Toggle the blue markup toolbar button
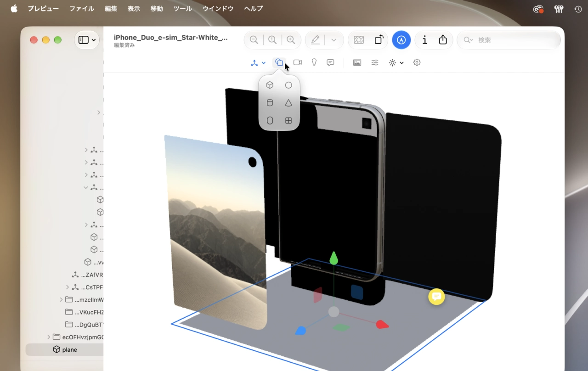 [x=401, y=40]
